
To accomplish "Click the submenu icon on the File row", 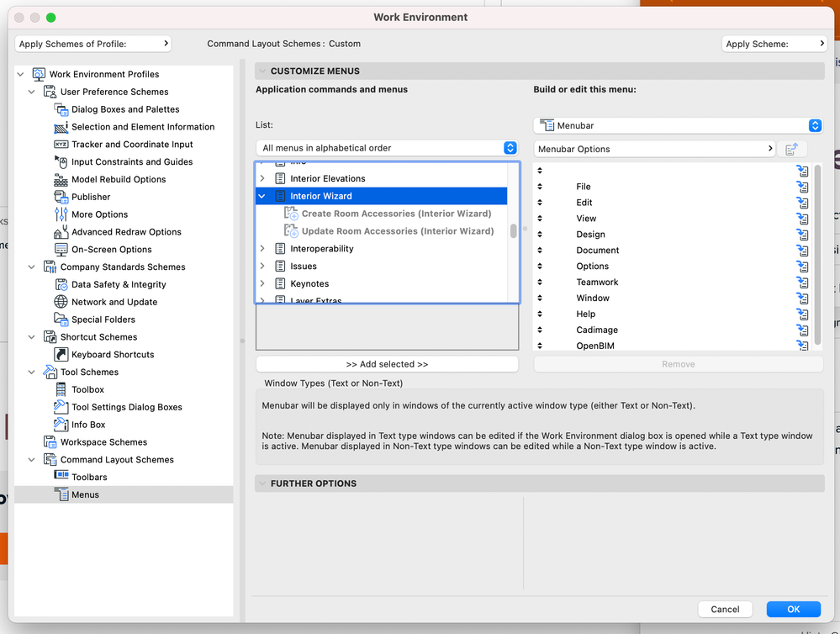I will click(802, 187).
